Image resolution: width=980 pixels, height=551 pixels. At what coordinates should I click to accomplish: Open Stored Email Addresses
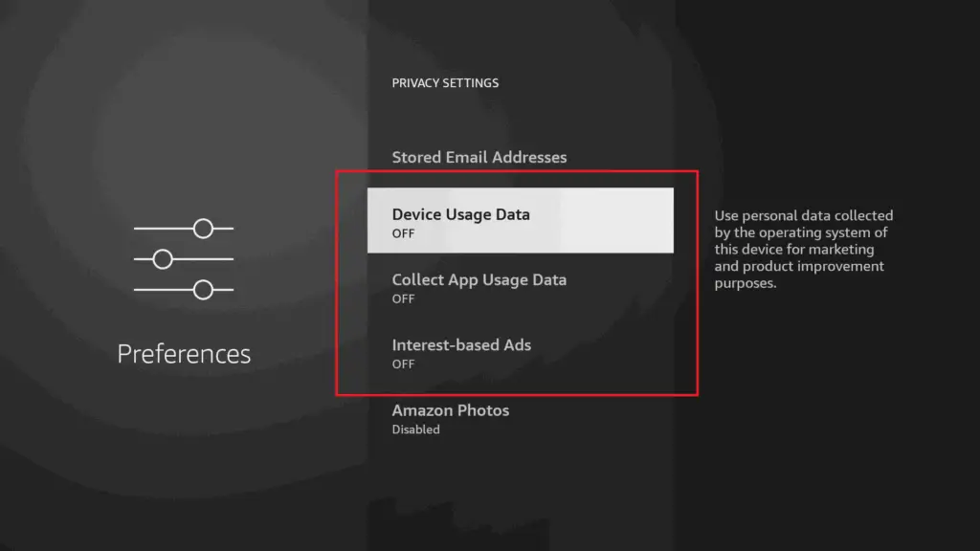[479, 157]
